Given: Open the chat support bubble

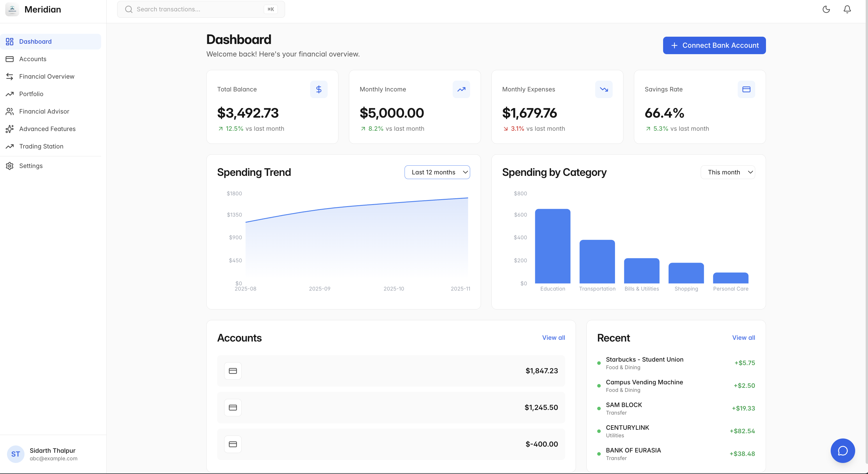Looking at the screenshot, I should pyautogui.click(x=842, y=450).
